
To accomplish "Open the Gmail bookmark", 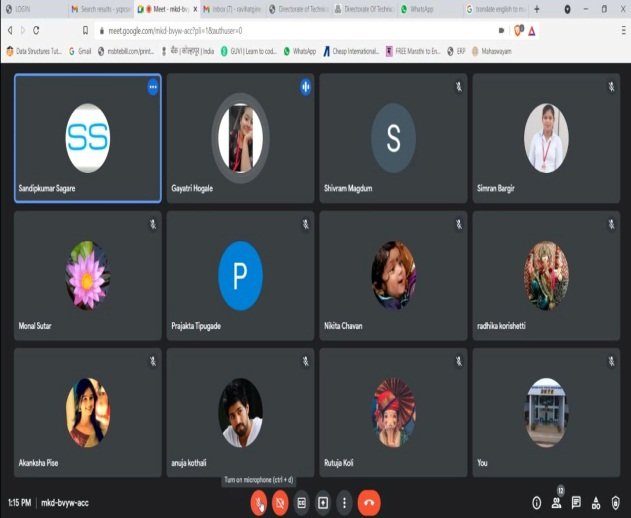I will point(80,51).
